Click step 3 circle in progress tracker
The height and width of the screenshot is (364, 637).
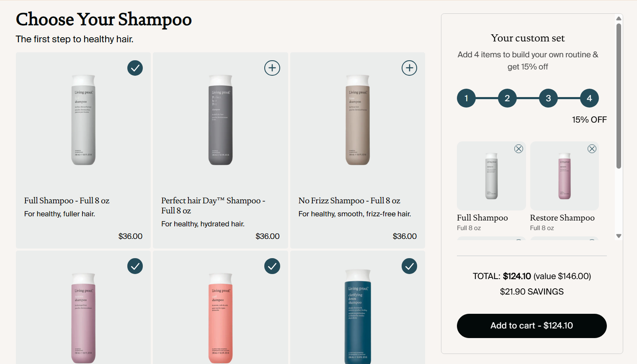pyautogui.click(x=548, y=98)
